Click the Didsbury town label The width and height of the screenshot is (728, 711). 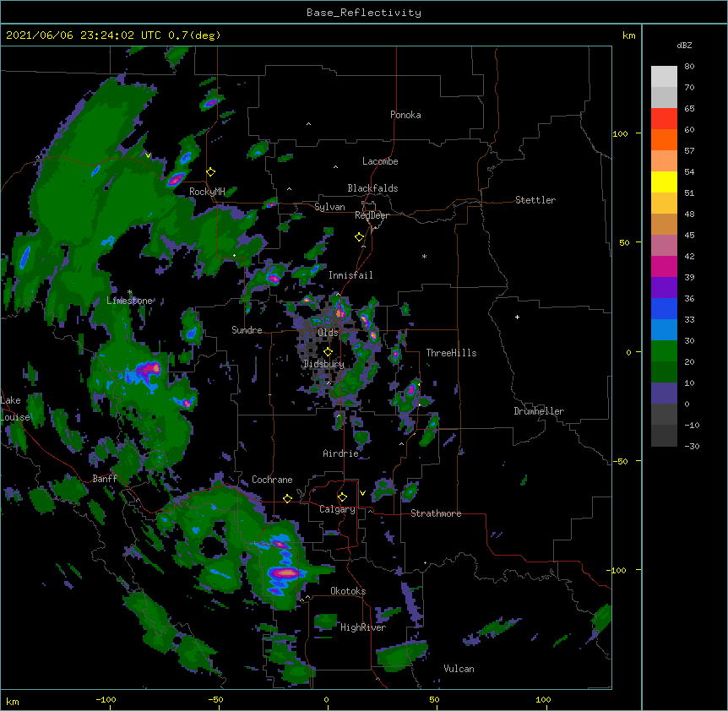pos(323,364)
